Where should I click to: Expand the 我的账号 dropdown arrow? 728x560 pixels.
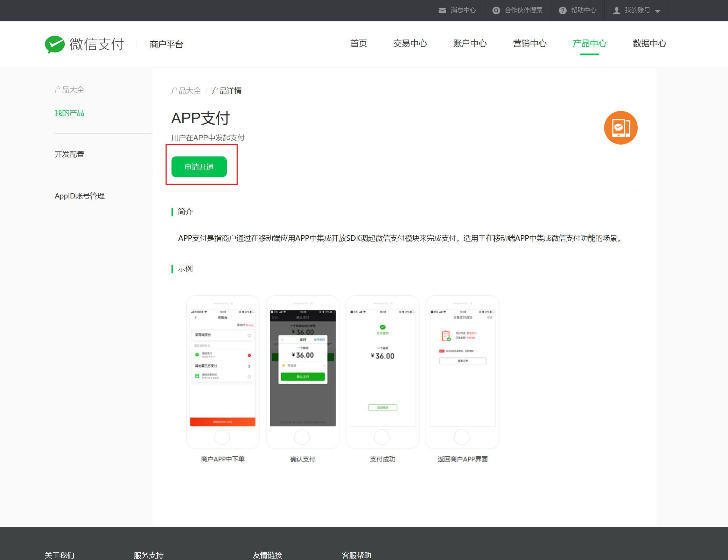point(658,11)
